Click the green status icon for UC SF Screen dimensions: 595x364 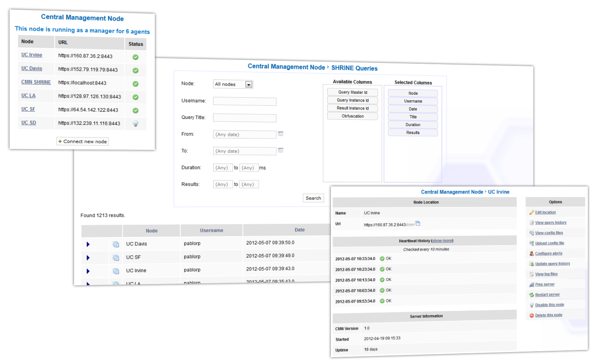tap(136, 111)
